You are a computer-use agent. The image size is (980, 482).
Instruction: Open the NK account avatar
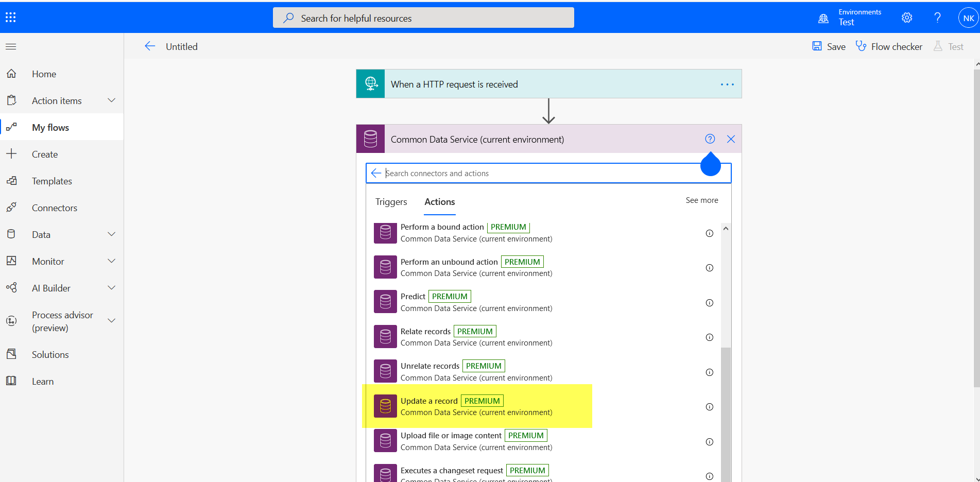(x=968, y=18)
